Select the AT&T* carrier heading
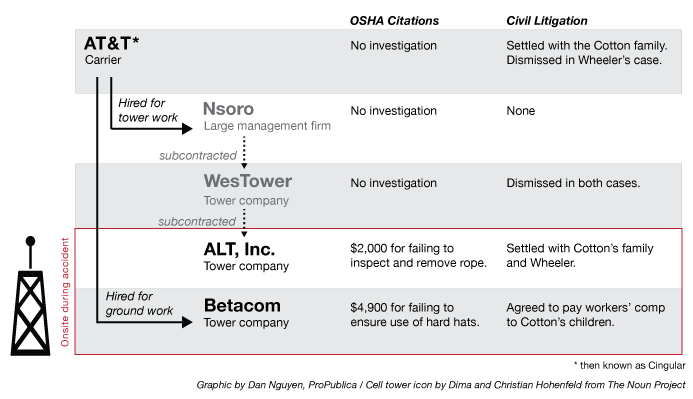Screen dimensions: 693x399 point(111,43)
